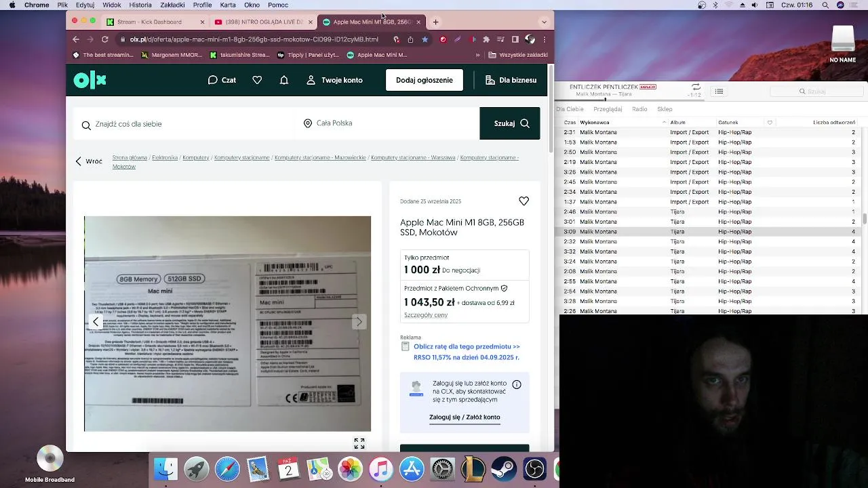This screenshot has height=488, width=868.
Task: Open the Dla biznesu link
Action: [x=511, y=80]
